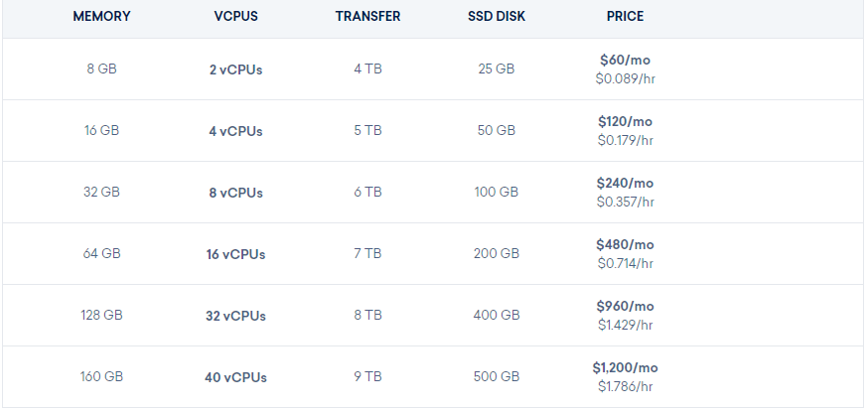Click the PRICE column header
This screenshot has width=868, height=412.
tap(625, 16)
